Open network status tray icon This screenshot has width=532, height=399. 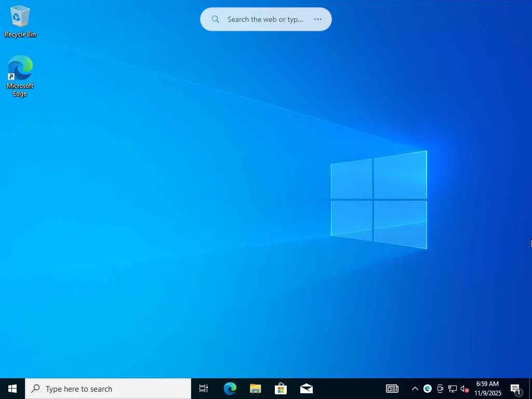[453, 389]
